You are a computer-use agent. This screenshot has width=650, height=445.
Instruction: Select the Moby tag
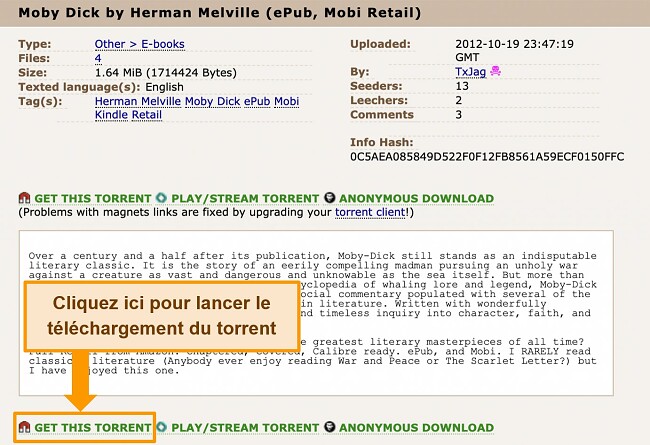coord(199,101)
